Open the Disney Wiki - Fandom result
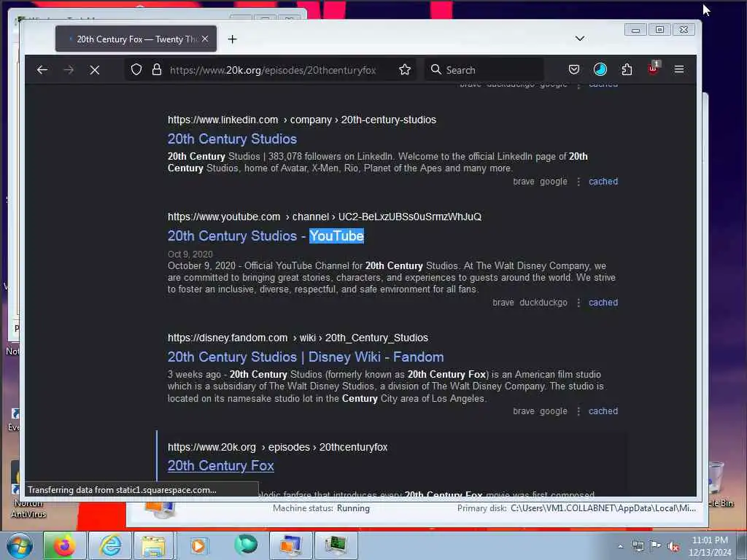The image size is (747, 560). tap(306, 357)
